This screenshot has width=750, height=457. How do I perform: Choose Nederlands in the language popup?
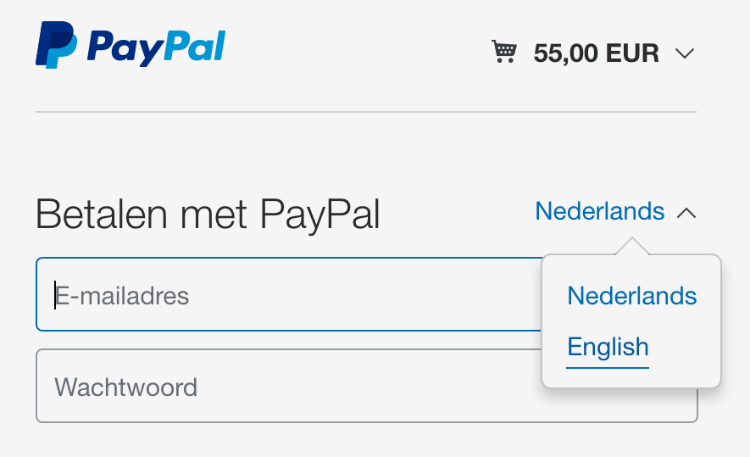tap(631, 296)
